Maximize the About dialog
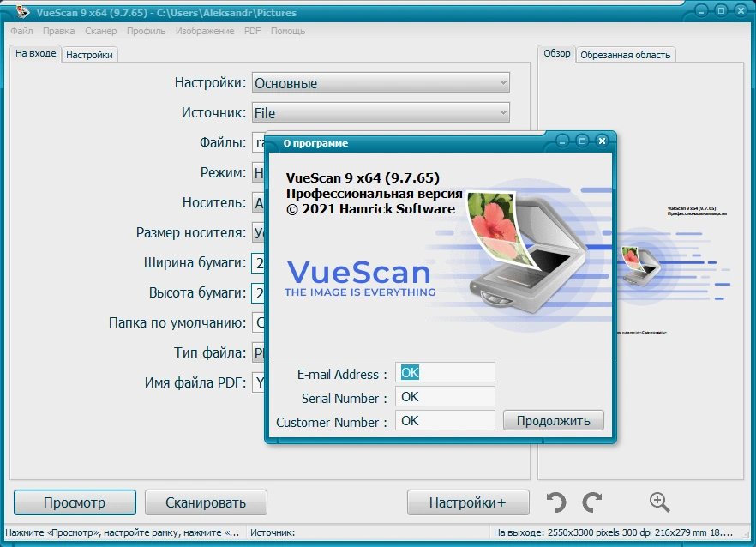756x547 pixels. pyautogui.click(x=582, y=141)
